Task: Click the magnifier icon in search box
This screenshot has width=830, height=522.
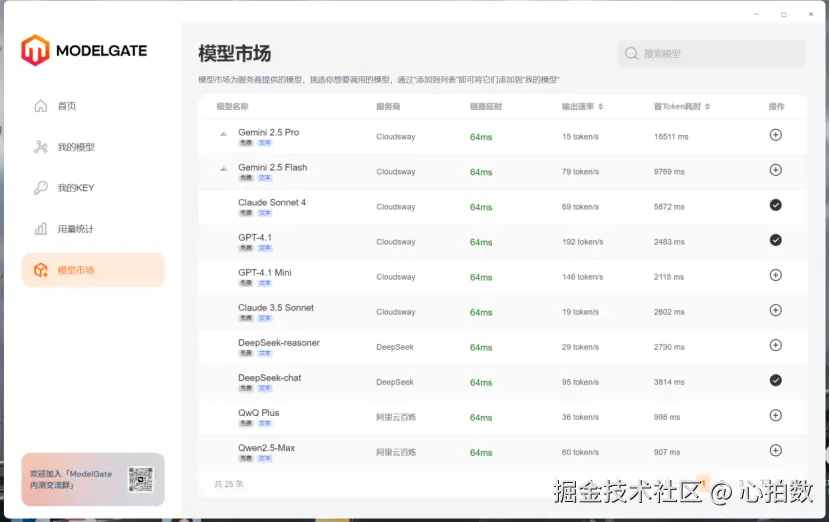Action: [631, 53]
